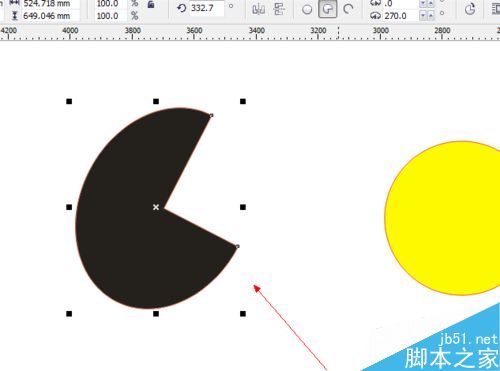The width and height of the screenshot is (500, 371).
Task: Click the mirror vertically icon
Action: 279,9
